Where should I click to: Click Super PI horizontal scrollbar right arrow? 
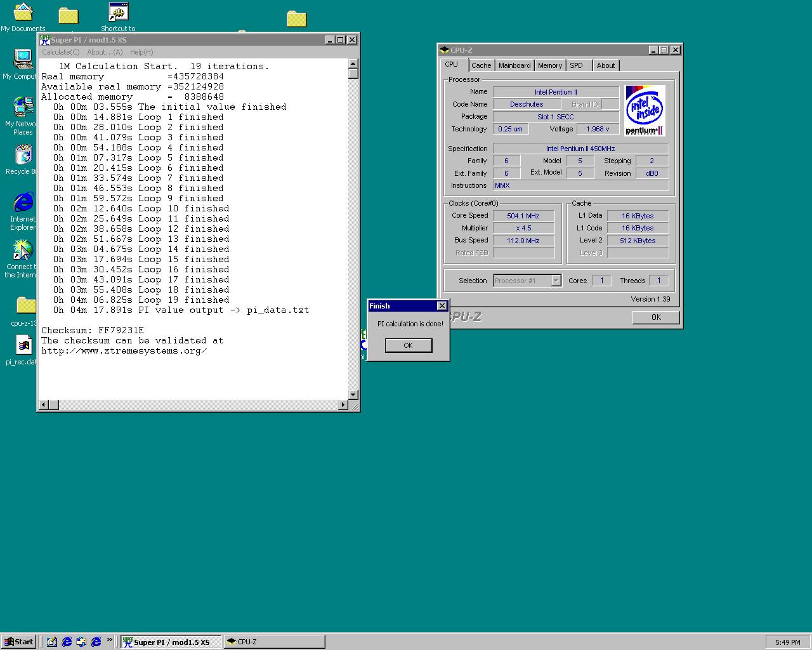coord(343,405)
